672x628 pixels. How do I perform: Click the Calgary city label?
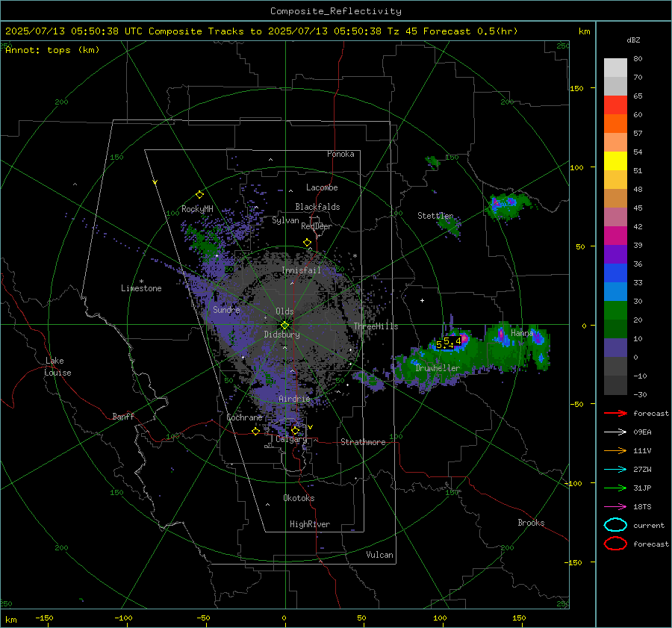click(291, 439)
